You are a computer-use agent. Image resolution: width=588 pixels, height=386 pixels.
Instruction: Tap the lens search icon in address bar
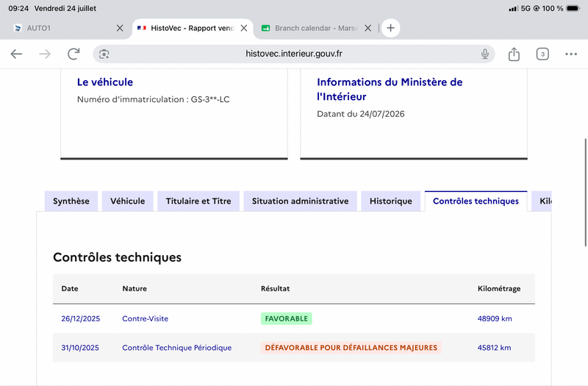(x=104, y=54)
